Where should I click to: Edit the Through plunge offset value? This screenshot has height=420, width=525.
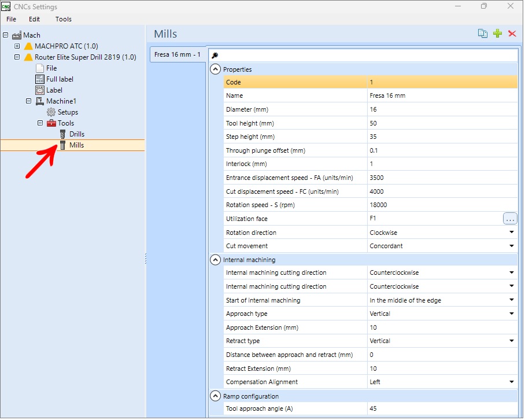(442, 151)
